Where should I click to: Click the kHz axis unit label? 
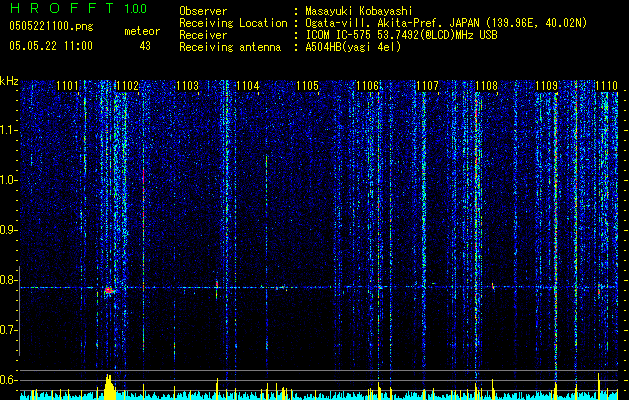pos(9,81)
